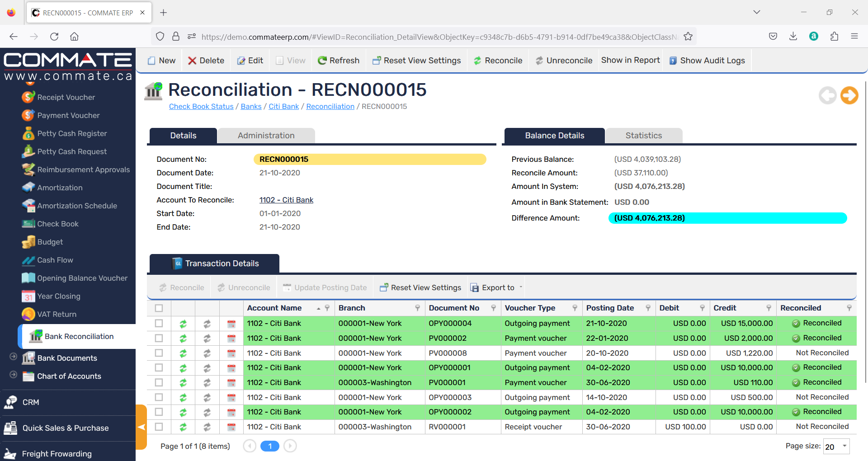868x461 pixels.
Task: Open Cash Flow in sidebar
Action: (55, 260)
